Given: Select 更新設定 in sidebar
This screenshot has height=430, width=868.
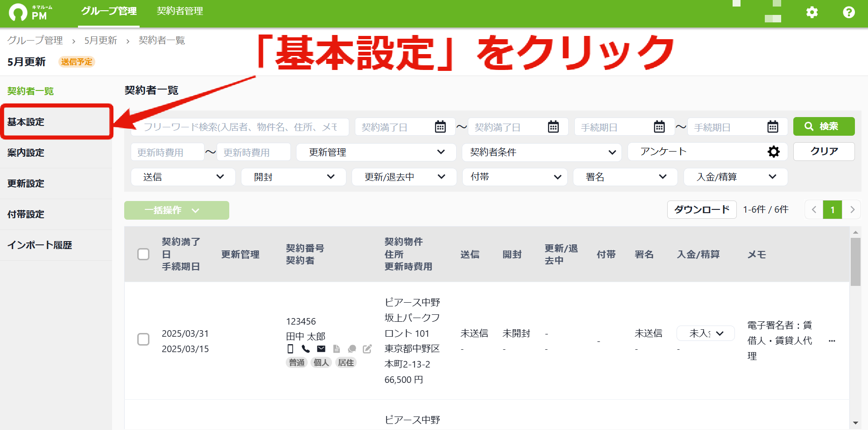Looking at the screenshot, I should (x=56, y=183).
